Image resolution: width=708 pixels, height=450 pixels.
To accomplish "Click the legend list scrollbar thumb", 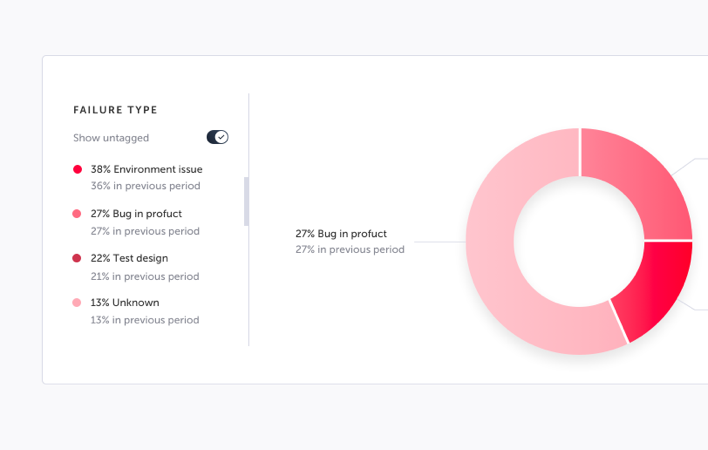I will (246, 201).
